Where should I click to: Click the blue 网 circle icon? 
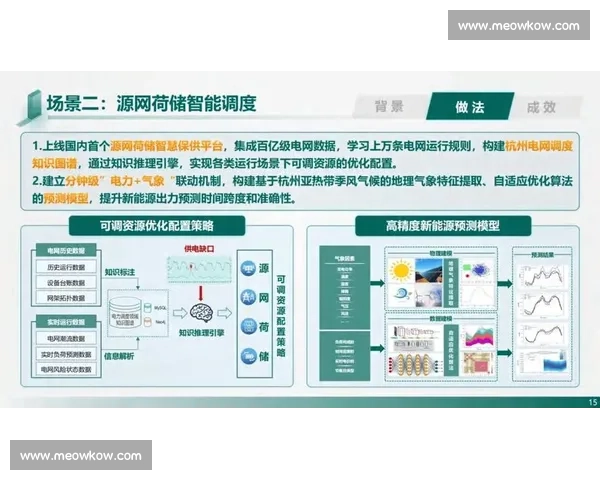248,297
